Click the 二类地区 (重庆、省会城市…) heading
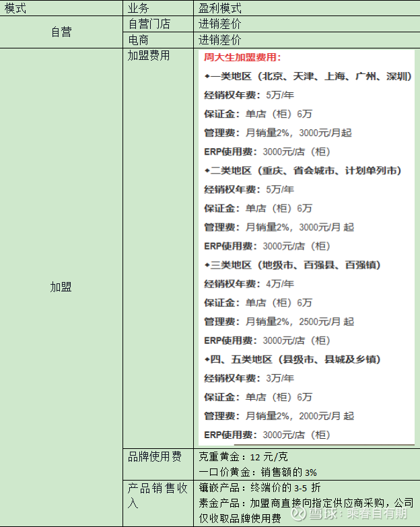The height and width of the screenshot is (527, 420). click(303, 171)
